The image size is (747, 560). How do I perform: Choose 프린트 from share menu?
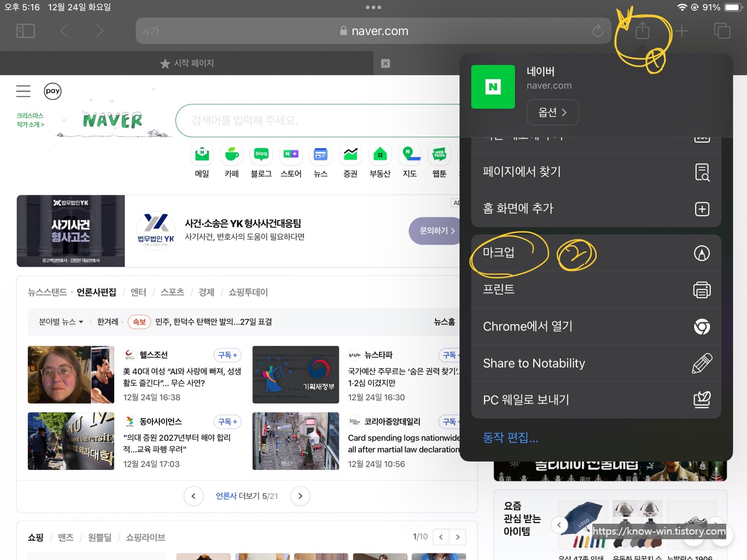click(596, 289)
